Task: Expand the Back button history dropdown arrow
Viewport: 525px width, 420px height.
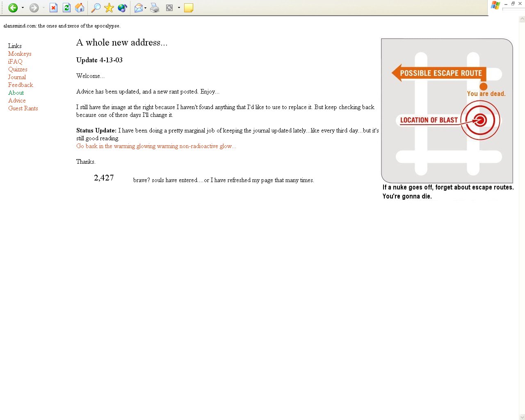Action: click(x=23, y=8)
